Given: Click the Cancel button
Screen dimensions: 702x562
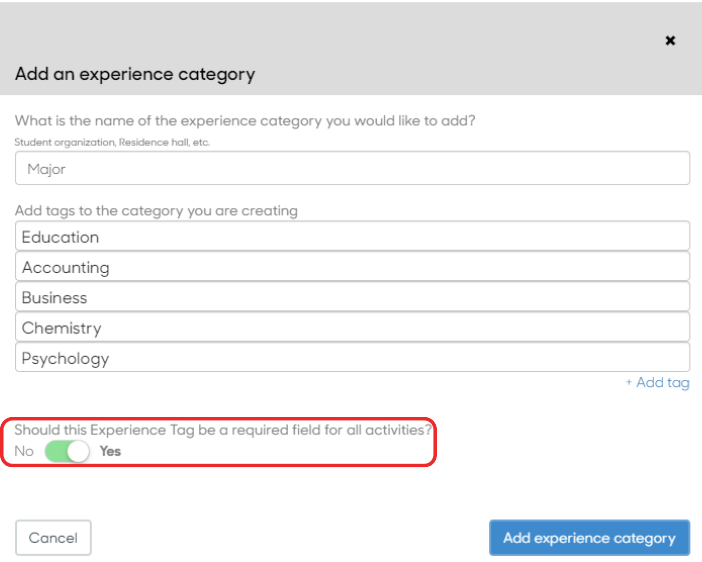Looking at the screenshot, I should click(x=53, y=538).
